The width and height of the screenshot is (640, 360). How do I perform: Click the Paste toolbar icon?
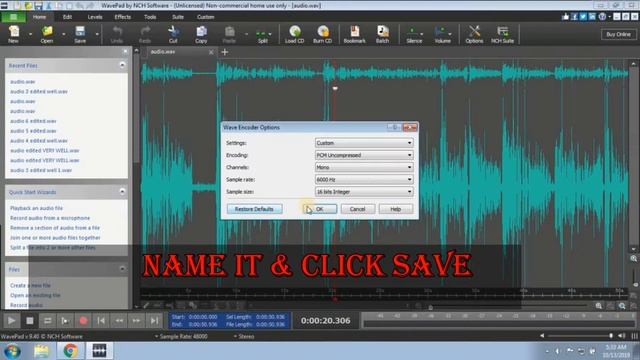coord(229,34)
